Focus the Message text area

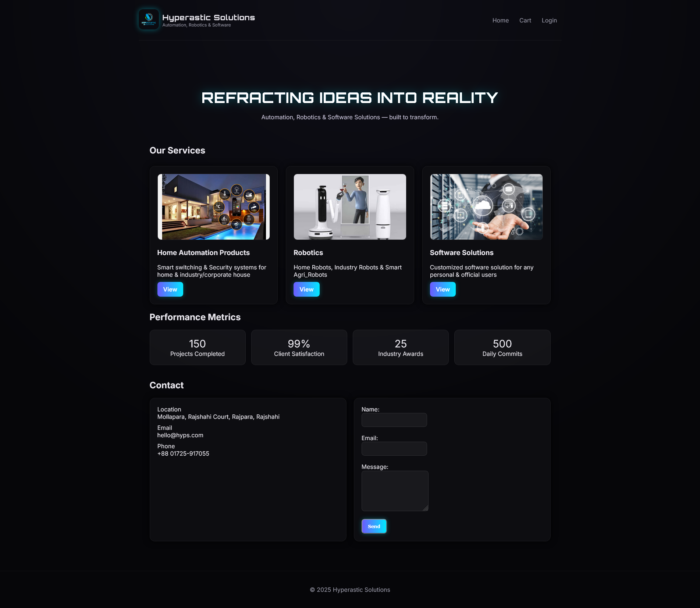(x=395, y=491)
